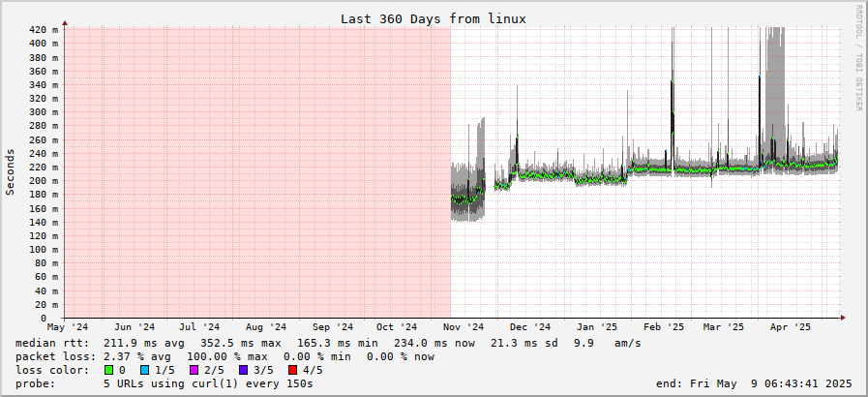Click "5 URLs using curl(1) every 150s" text
Viewport: 868px width, 397px height.
[208, 383]
